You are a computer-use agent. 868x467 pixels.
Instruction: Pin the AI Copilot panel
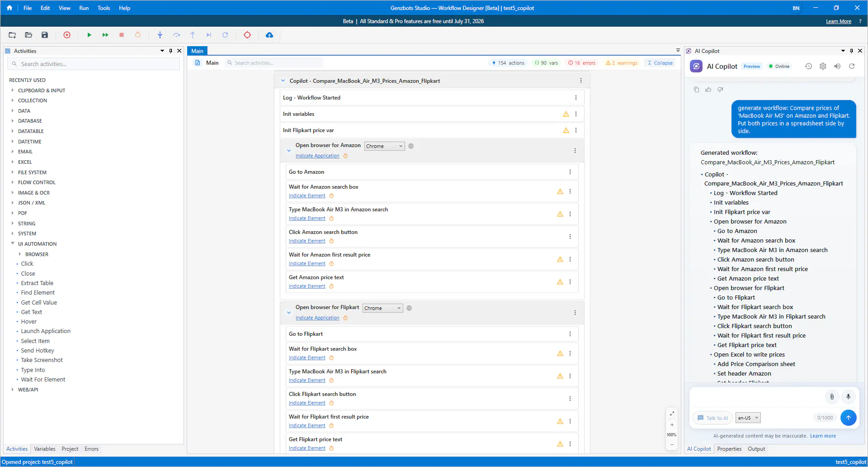(851, 51)
